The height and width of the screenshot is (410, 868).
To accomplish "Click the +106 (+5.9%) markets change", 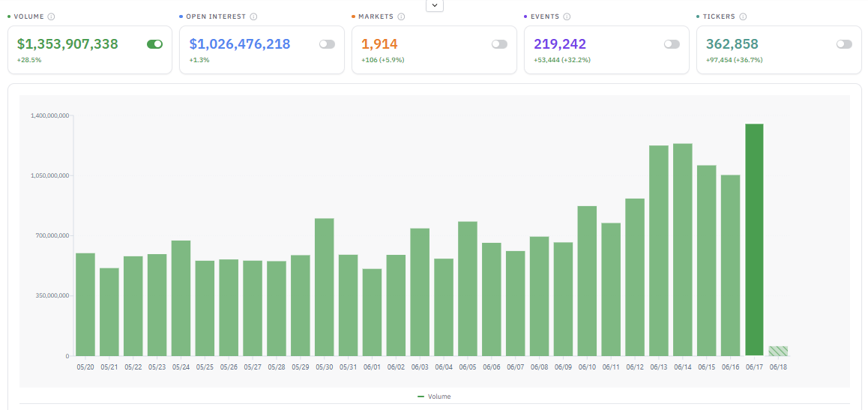I will pos(383,60).
